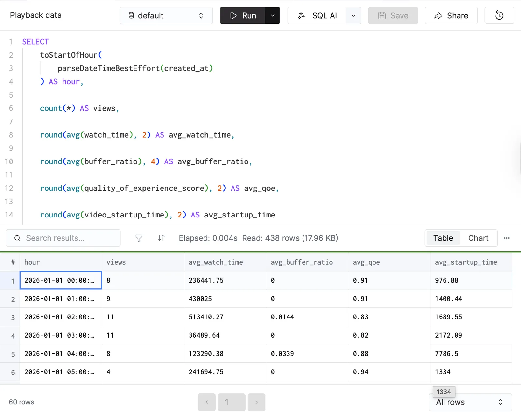
Task: Open the Run button dropdown arrow
Action: [273, 15]
